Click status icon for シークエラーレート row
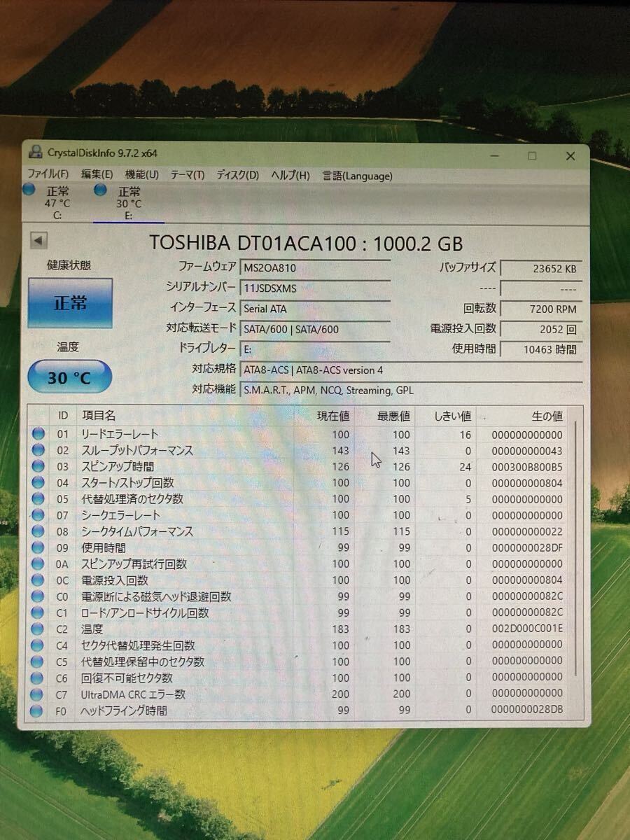Screen dimensions: 630x840 [38, 515]
